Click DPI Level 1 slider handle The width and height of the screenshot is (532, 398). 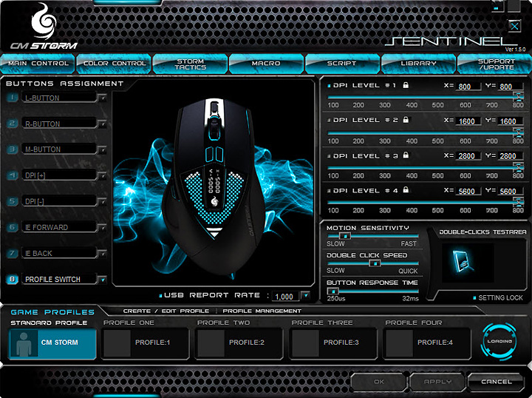tap(518, 97)
